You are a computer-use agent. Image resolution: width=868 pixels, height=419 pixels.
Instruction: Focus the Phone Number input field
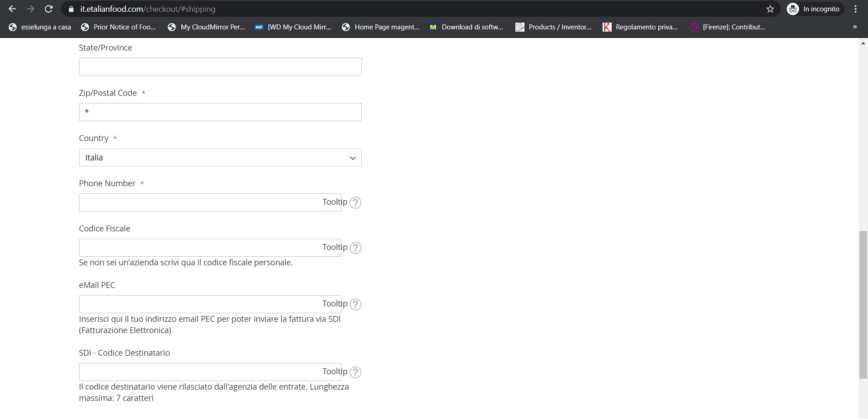coord(210,202)
